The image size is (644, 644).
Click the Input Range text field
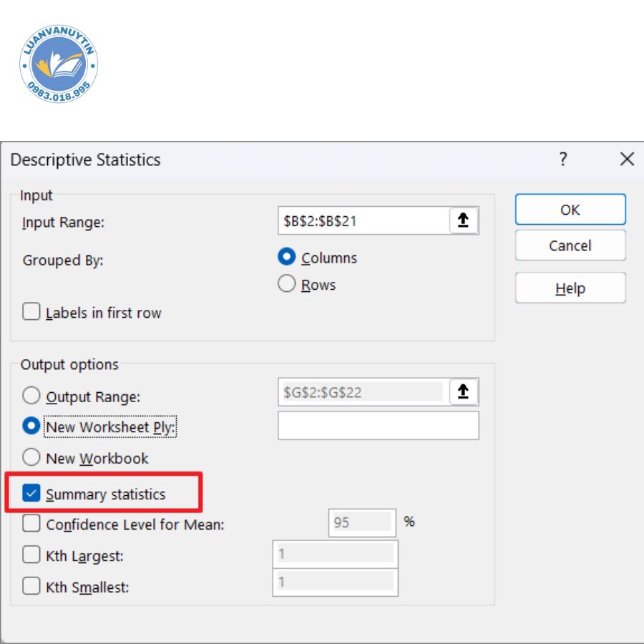(x=362, y=221)
